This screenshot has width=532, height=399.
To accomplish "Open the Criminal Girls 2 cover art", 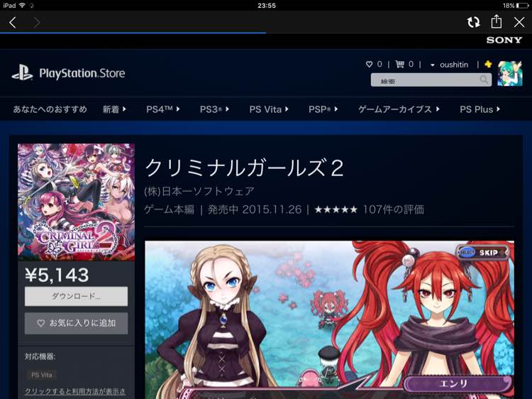I will click(x=76, y=202).
